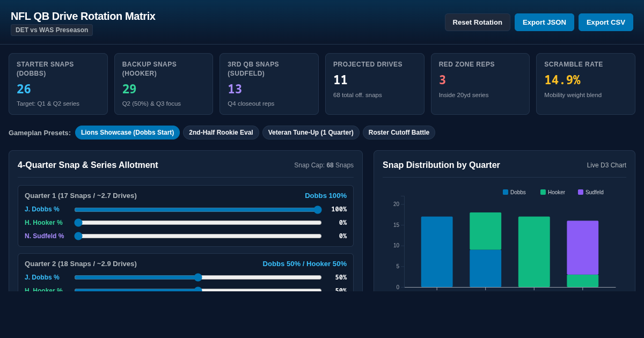644x338 pixels.
Task: Choose the 2nd-Half Rookie Eval preset
Action: [x=221, y=133]
